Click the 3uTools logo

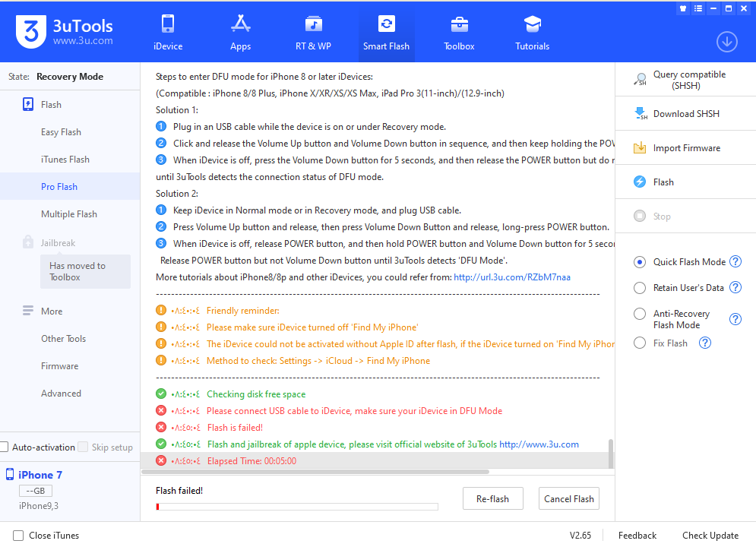pos(31,31)
